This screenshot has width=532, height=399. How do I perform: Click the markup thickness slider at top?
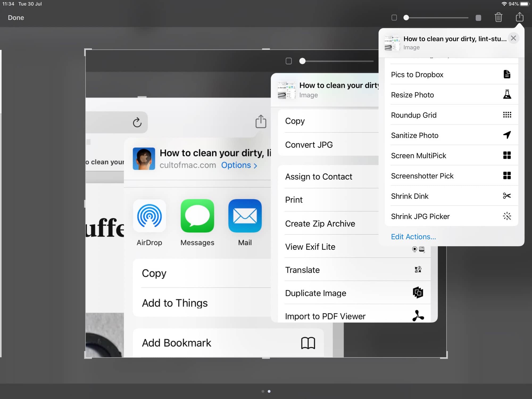436,18
